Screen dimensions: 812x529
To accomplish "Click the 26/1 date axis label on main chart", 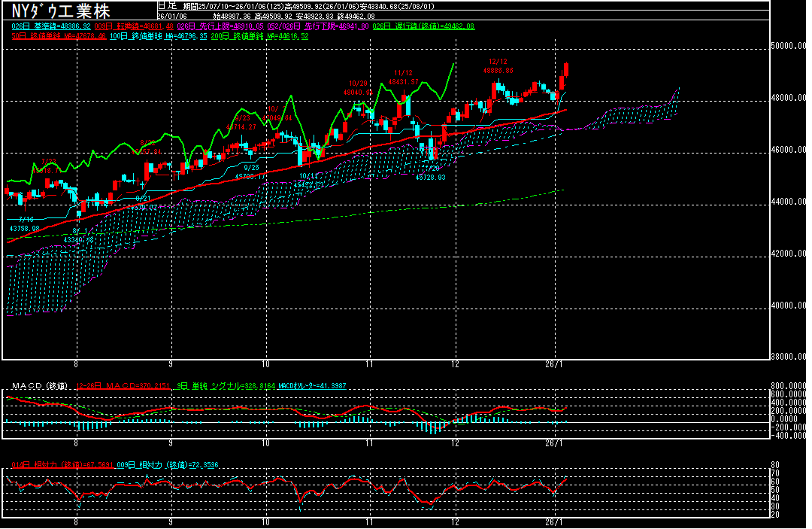I will (x=555, y=363).
